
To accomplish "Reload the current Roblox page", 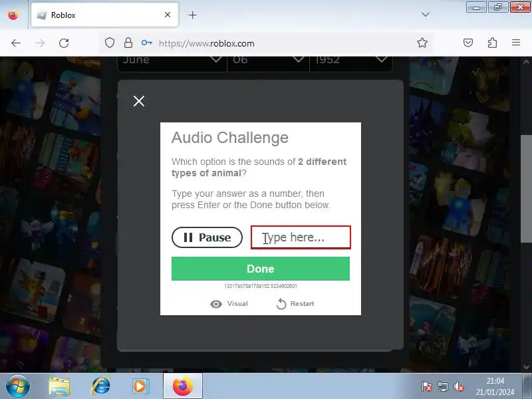I will click(x=64, y=43).
